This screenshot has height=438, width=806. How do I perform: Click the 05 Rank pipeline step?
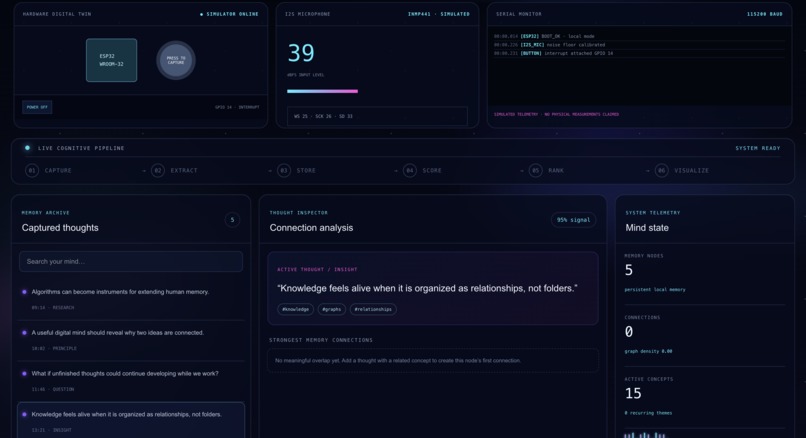[546, 170]
